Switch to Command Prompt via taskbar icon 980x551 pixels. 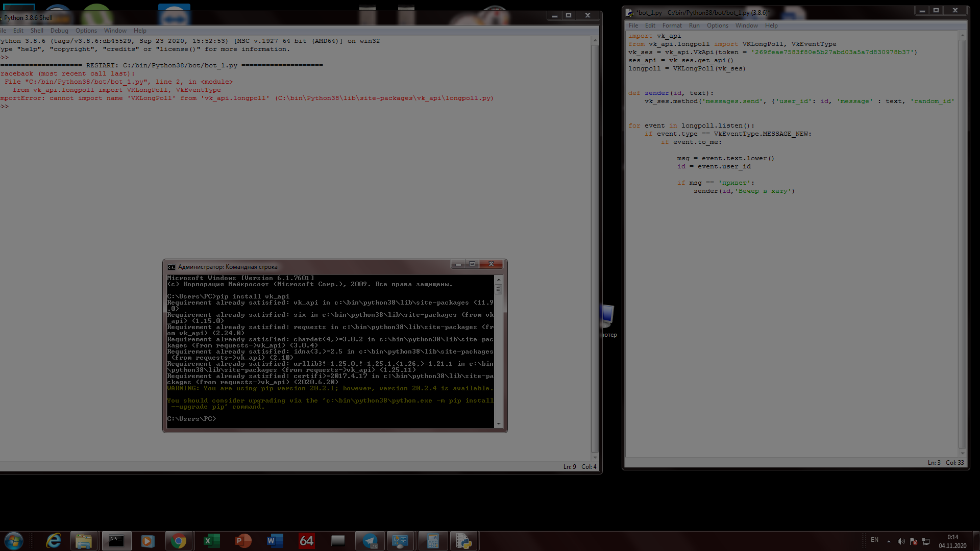[116, 541]
